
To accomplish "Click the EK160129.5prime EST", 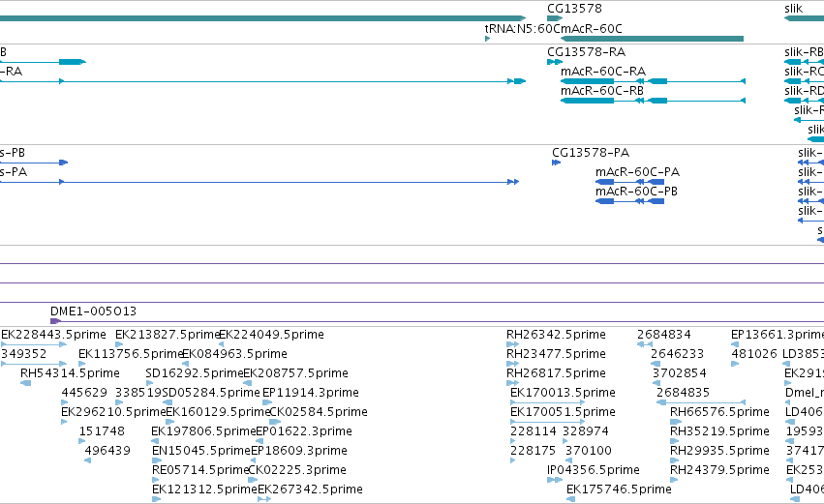I will coord(218,412).
